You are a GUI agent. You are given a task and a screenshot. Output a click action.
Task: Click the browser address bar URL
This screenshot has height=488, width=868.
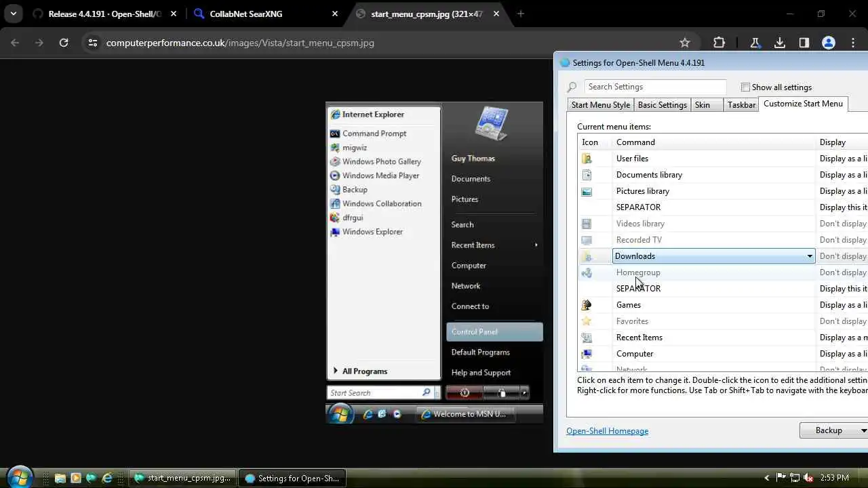[240, 43]
